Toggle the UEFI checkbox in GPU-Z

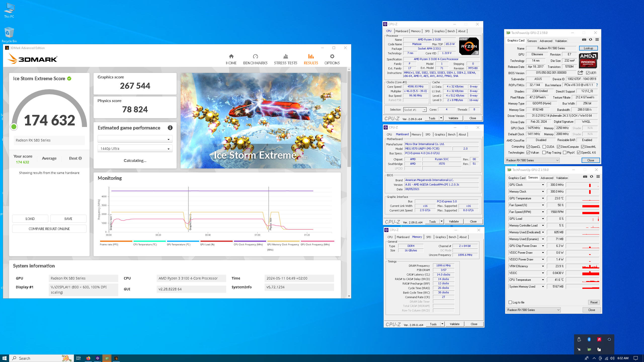[x=588, y=73]
